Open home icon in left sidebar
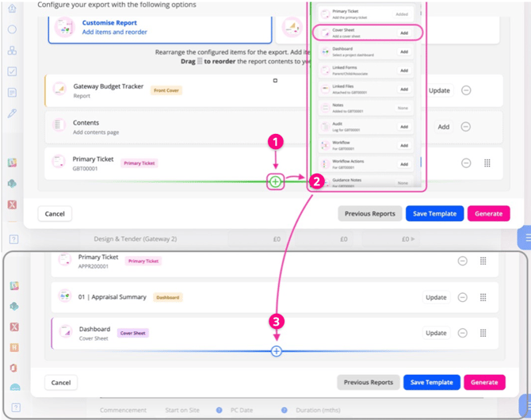The image size is (531, 420). tap(12, 9)
